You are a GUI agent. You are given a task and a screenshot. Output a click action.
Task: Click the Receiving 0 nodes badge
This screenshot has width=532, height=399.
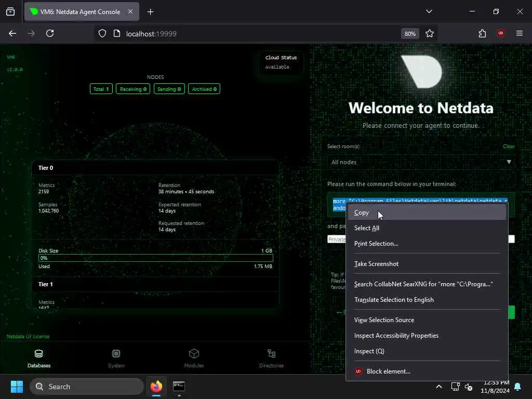(133, 89)
